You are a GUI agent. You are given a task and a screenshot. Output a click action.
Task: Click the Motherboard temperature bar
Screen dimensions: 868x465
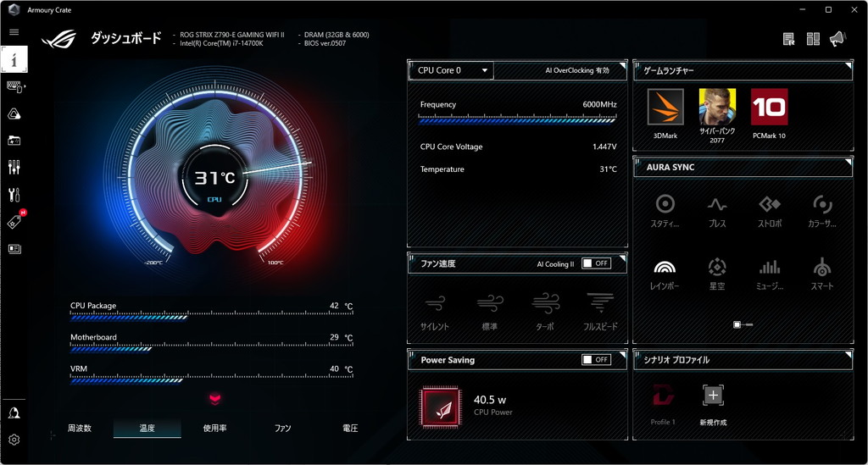tap(211, 347)
